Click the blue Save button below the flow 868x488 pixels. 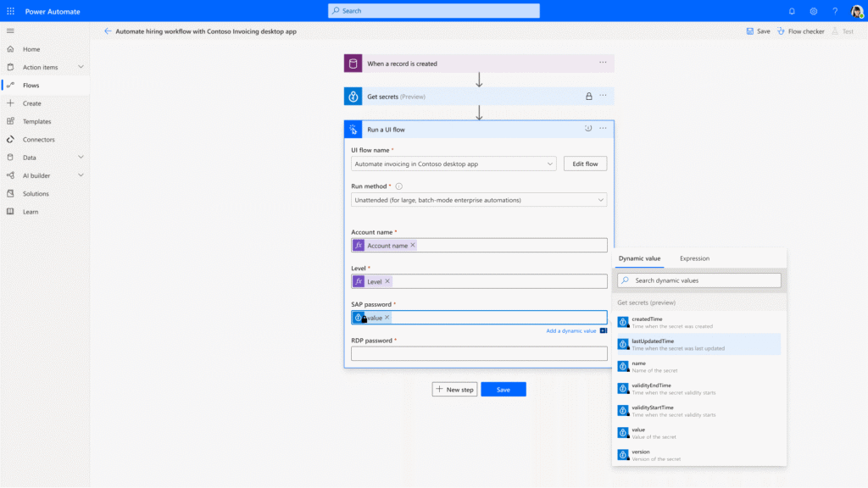pos(504,390)
